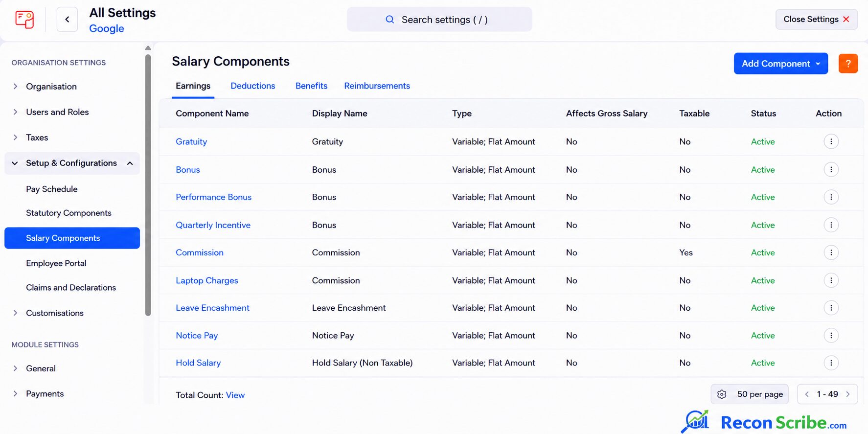Open the Quarterly Incentive component link

pos(213,225)
